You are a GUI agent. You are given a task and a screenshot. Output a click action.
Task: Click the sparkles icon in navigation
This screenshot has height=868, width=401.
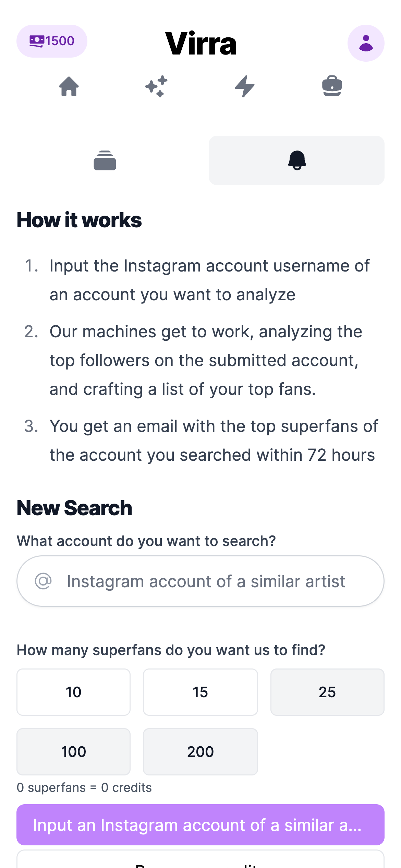[157, 86]
